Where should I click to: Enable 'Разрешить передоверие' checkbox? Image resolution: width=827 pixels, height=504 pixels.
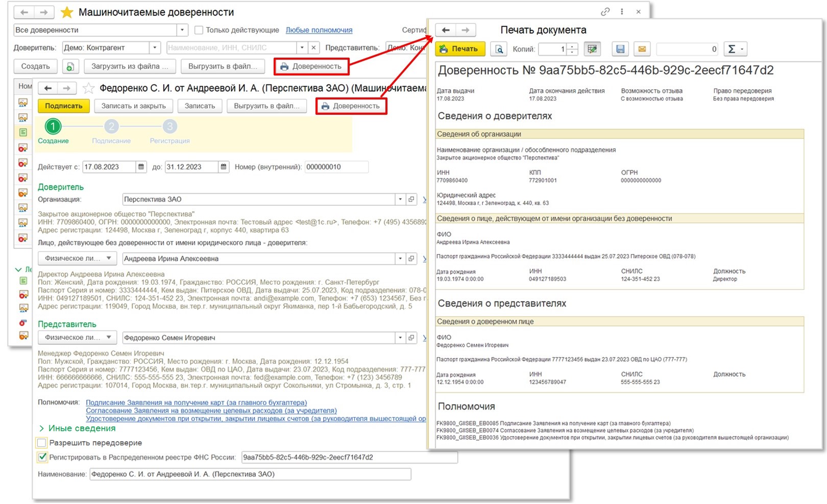coord(42,443)
